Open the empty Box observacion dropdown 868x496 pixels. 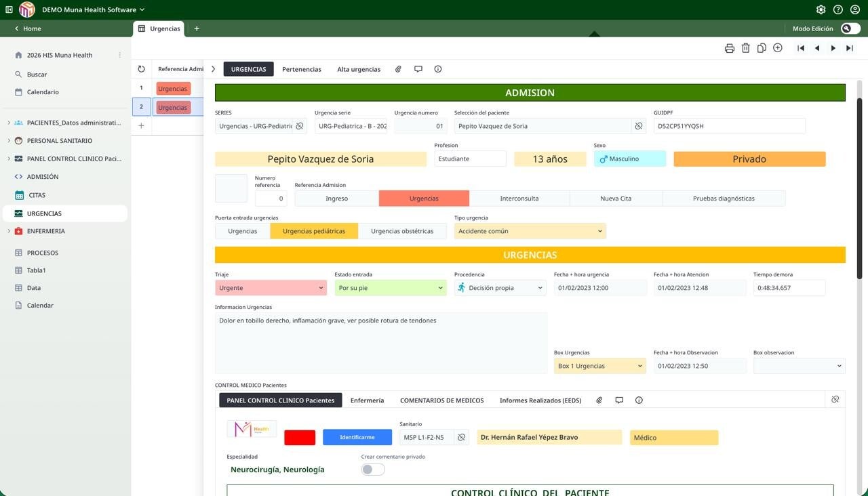[x=800, y=366]
